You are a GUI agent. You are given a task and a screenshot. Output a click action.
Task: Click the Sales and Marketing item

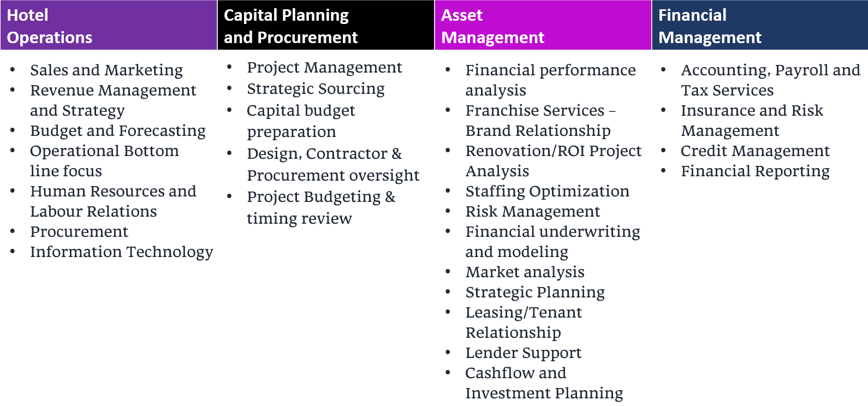(106, 70)
